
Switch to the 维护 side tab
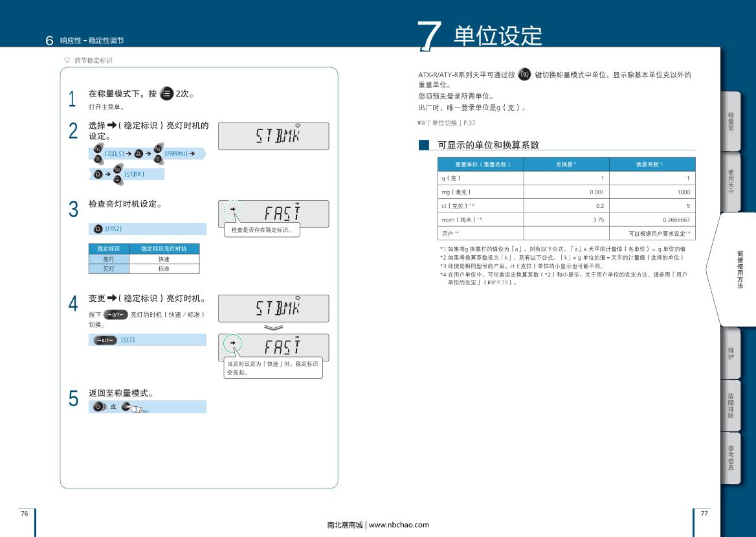click(x=730, y=353)
